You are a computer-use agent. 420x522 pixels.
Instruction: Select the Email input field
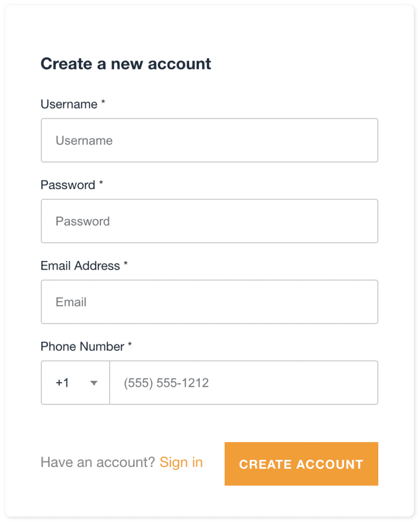[x=209, y=302]
